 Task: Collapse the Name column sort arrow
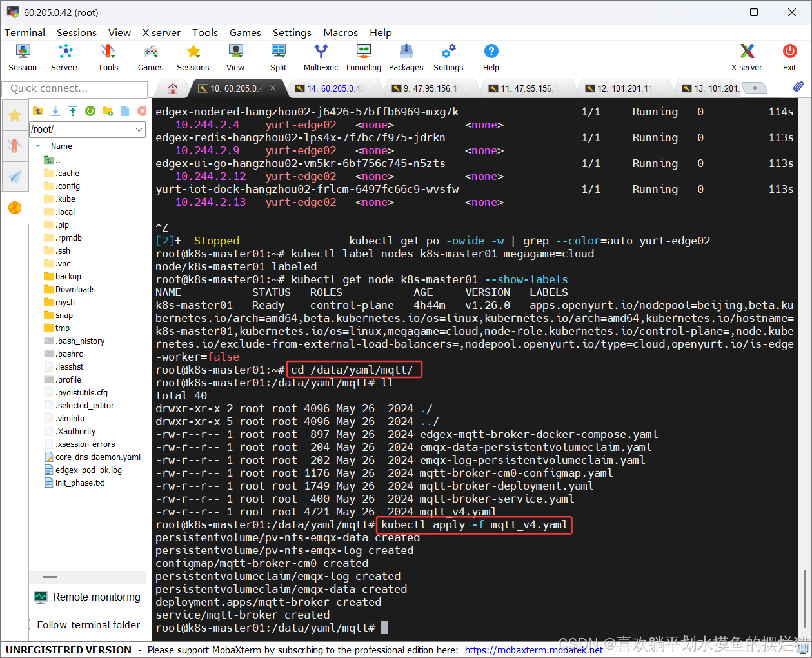click(x=38, y=146)
